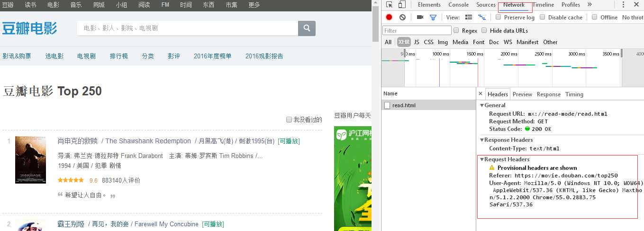Filter requests by Doc

click(x=494, y=42)
